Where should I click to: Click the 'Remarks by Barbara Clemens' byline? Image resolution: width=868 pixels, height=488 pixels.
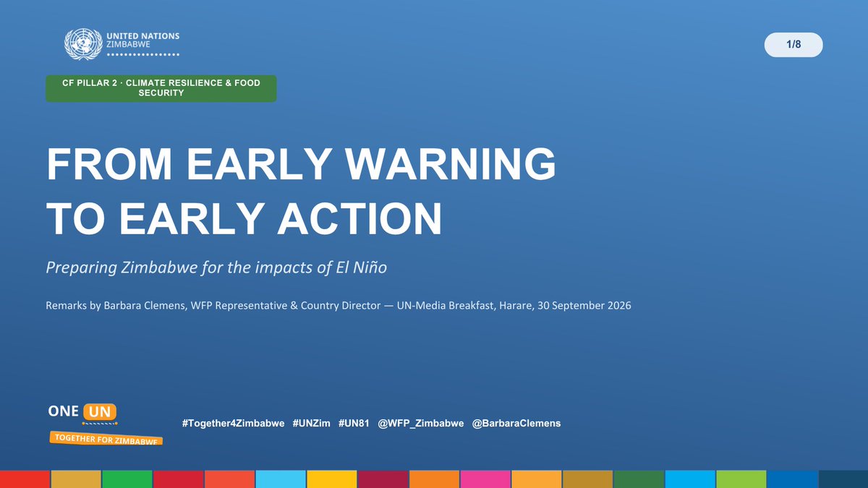coord(338,306)
